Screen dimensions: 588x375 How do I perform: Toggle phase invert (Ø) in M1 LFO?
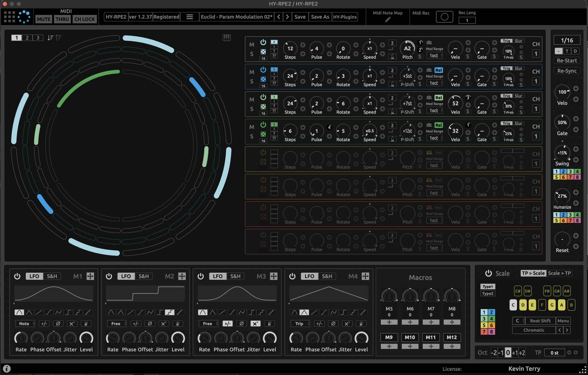click(x=58, y=324)
